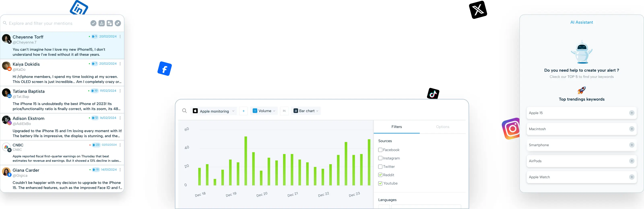Add the Smartphone keyword with its plus icon
644x209 pixels.
click(632, 145)
